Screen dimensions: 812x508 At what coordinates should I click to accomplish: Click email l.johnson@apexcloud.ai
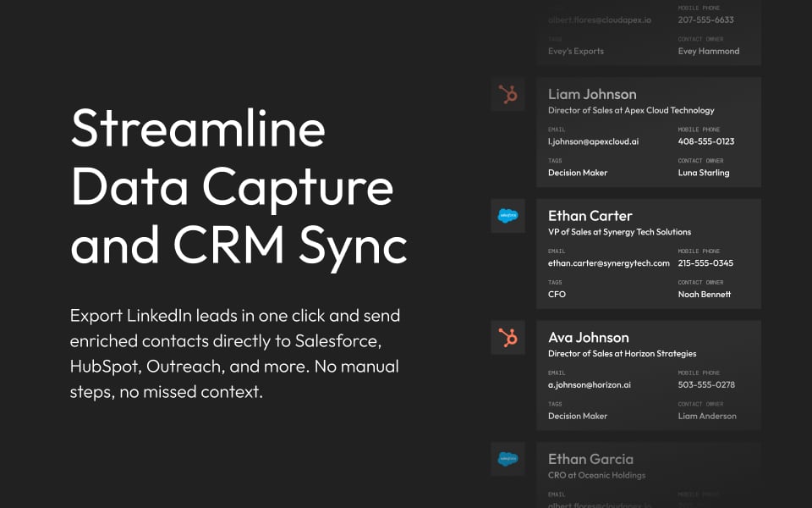click(593, 141)
